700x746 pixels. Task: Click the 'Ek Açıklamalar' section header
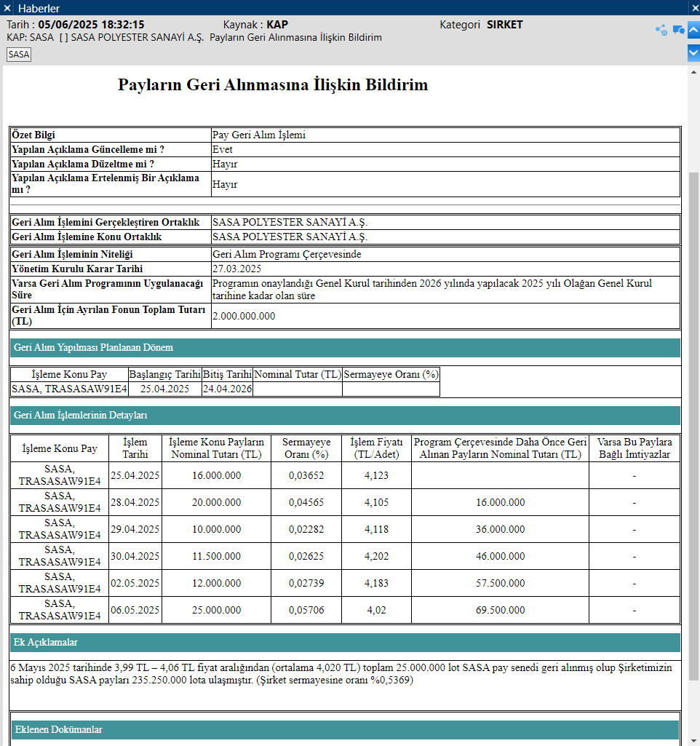345,643
